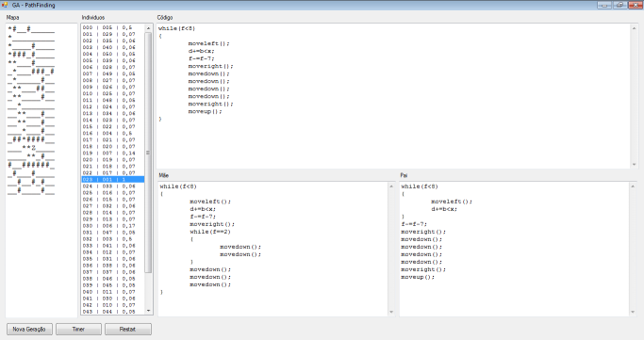Viewport: 644px width, 340px height.
Task: Click the Pai box scroll-up arrow
Action: point(633,186)
